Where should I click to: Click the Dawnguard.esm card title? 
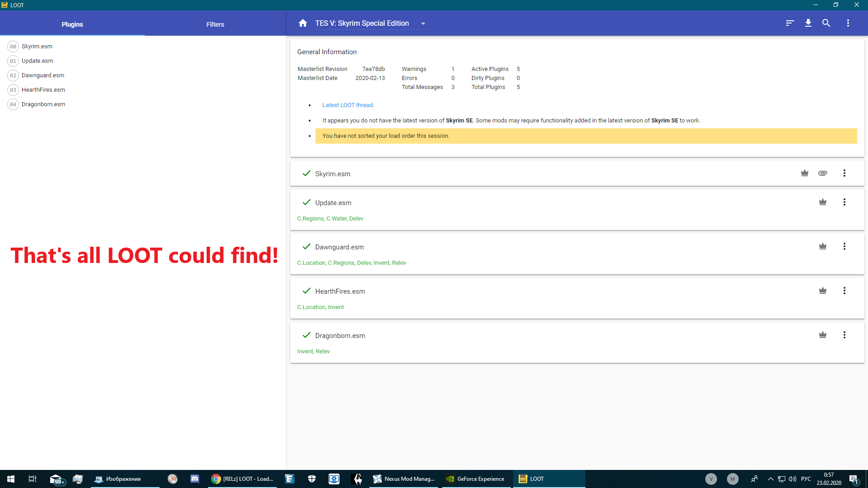[x=340, y=247]
